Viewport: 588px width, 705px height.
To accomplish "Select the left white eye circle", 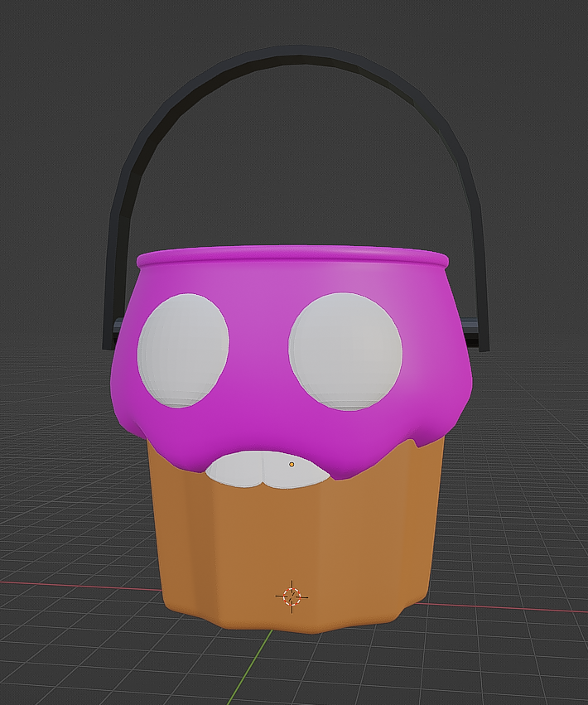I will (183, 350).
